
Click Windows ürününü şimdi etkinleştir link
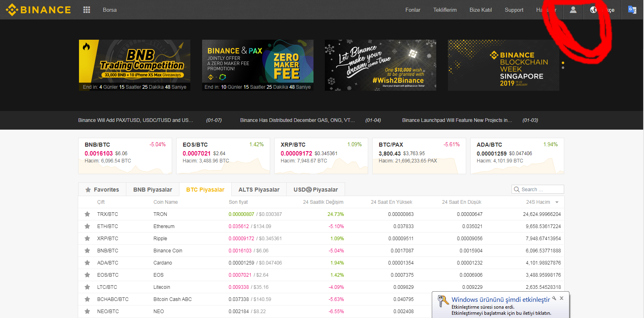tap(501, 299)
